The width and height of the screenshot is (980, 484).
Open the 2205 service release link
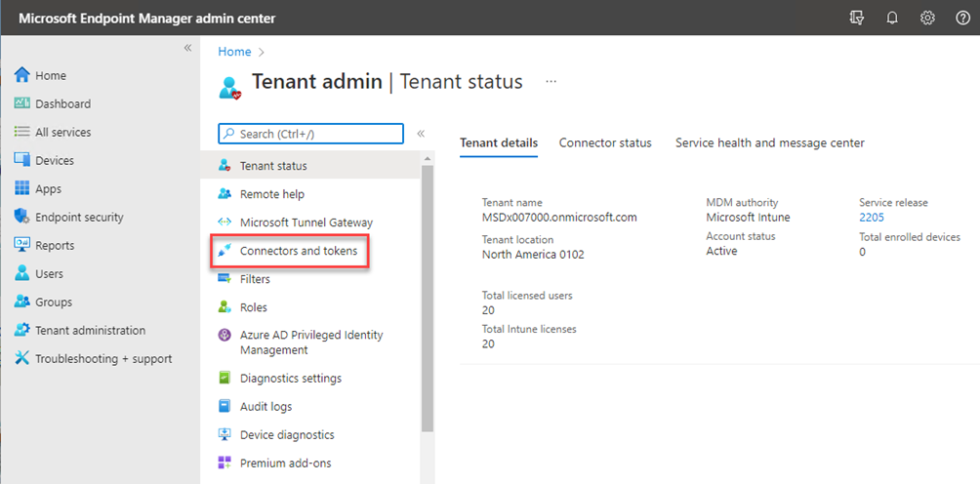pos(872,218)
